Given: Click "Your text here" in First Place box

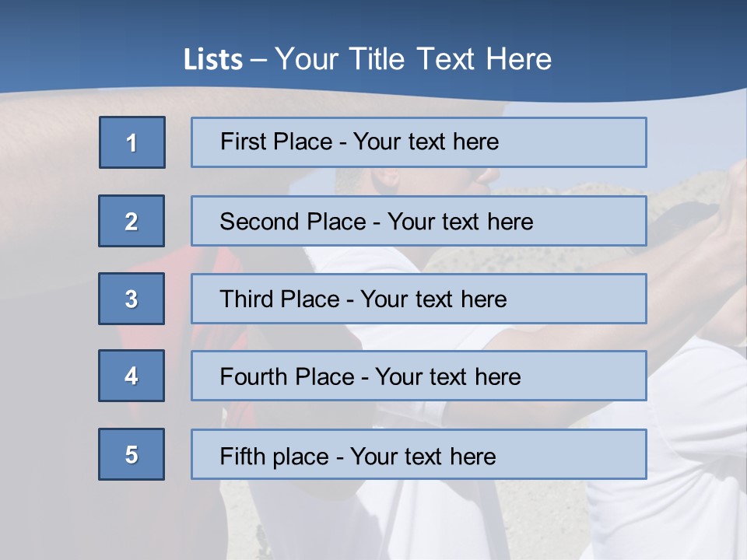Looking at the screenshot, I should pos(426,142).
